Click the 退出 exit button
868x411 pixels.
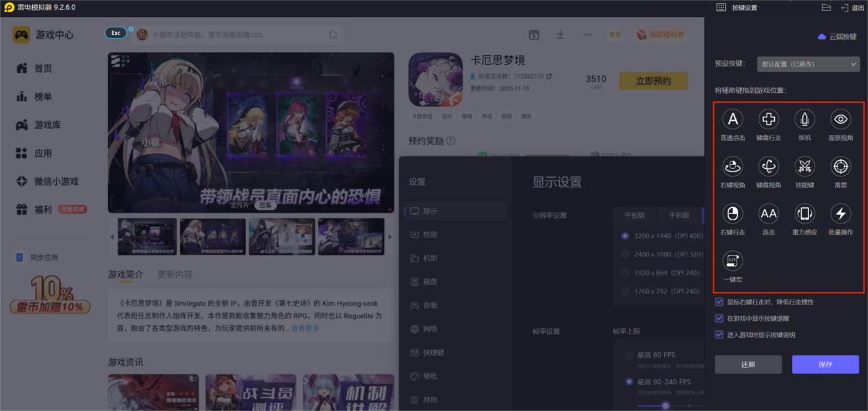pyautogui.click(x=852, y=8)
